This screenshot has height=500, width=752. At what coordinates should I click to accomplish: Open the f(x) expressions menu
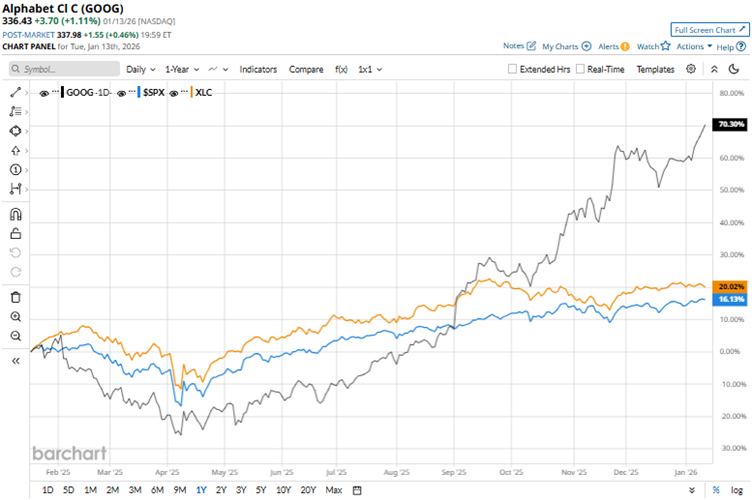341,70
